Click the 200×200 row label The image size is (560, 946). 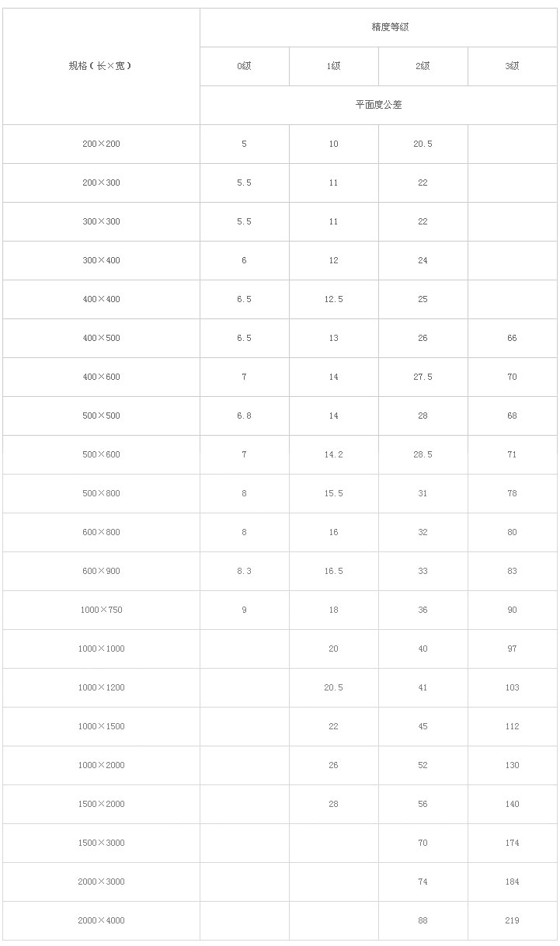pyautogui.click(x=101, y=144)
